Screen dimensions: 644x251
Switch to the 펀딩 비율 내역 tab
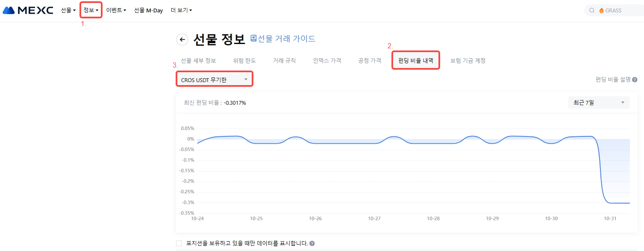[x=415, y=61]
